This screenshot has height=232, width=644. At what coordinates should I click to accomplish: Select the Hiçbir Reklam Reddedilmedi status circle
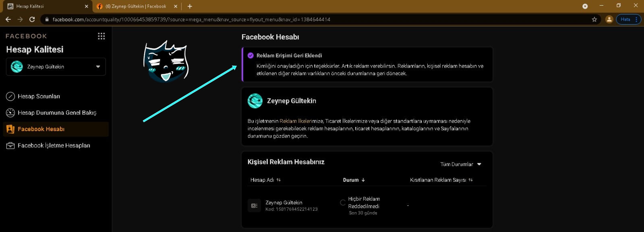click(x=343, y=203)
